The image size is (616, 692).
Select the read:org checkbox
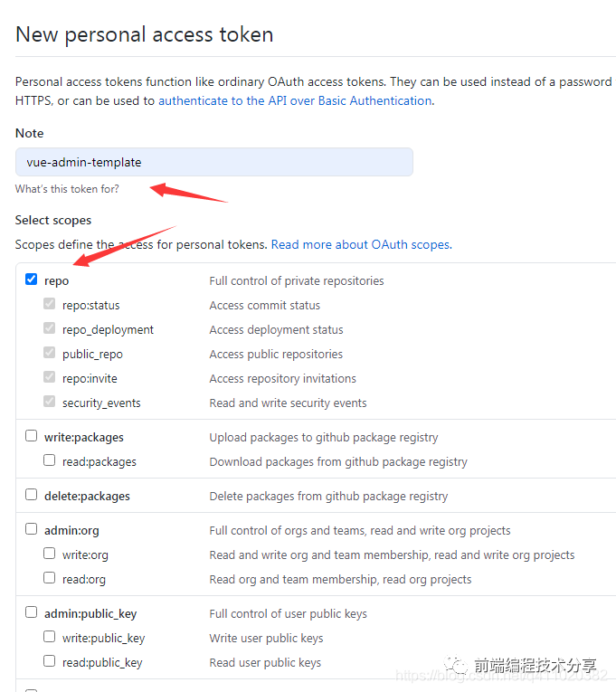coord(50,578)
